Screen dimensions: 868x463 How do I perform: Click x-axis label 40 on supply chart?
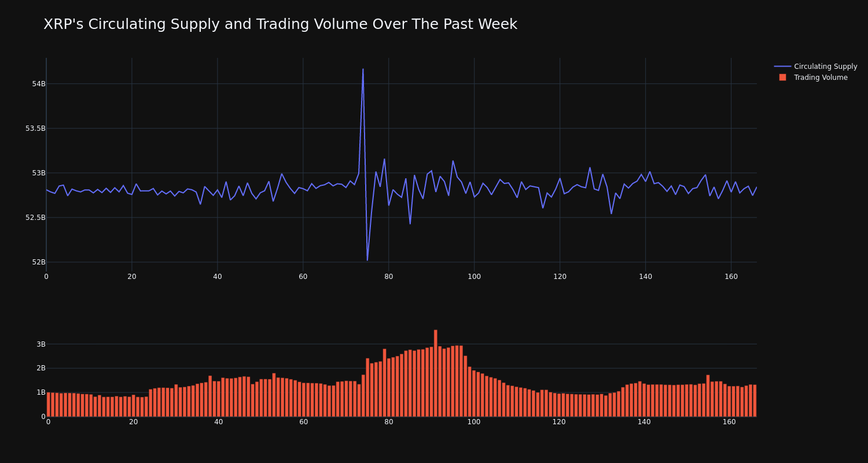click(x=217, y=277)
